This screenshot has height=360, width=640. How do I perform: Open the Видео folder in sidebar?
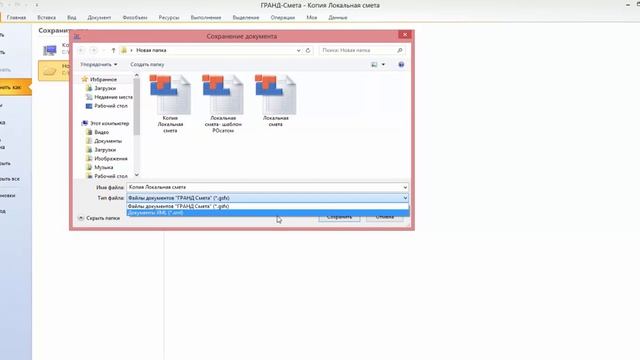click(x=98, y=132)
